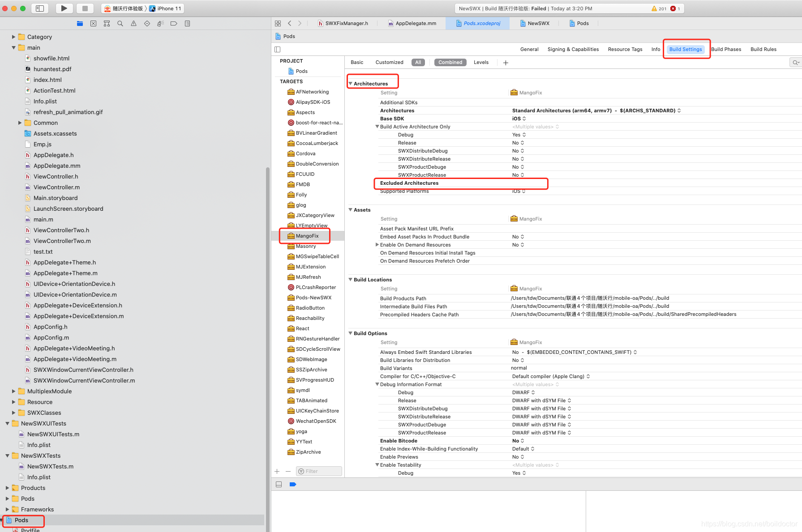The height and width of the screenshot is (532, 802).
Task: Open the symbol navigator icon
Action: (x=107, y=24)
